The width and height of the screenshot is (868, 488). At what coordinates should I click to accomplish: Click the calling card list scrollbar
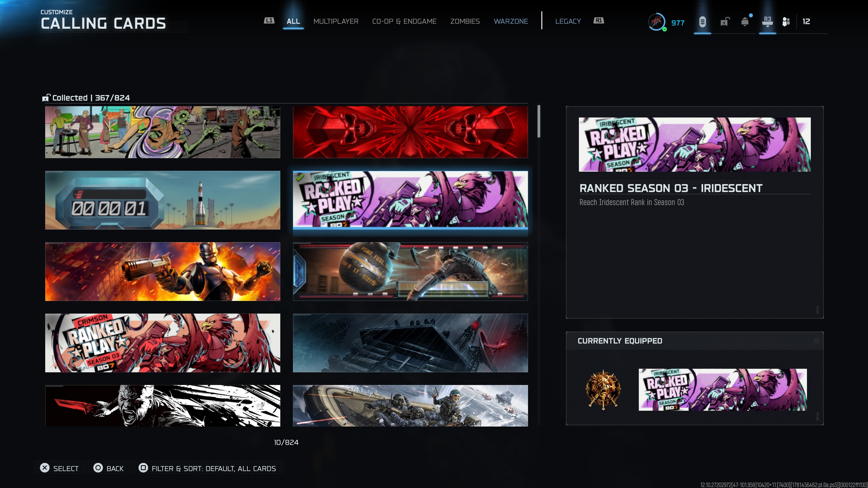point(539,121)
